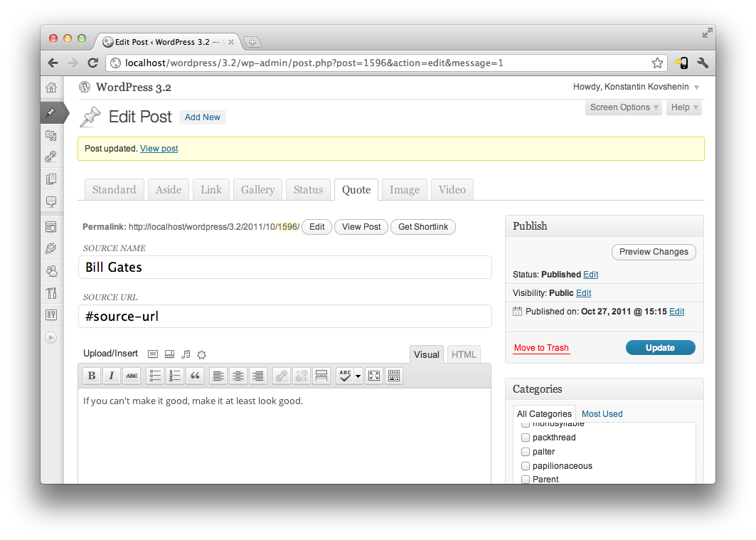Viewport: 756px width, 540px height.
Task: Click Move to Trash link
Action: click(x=541, y=348)
